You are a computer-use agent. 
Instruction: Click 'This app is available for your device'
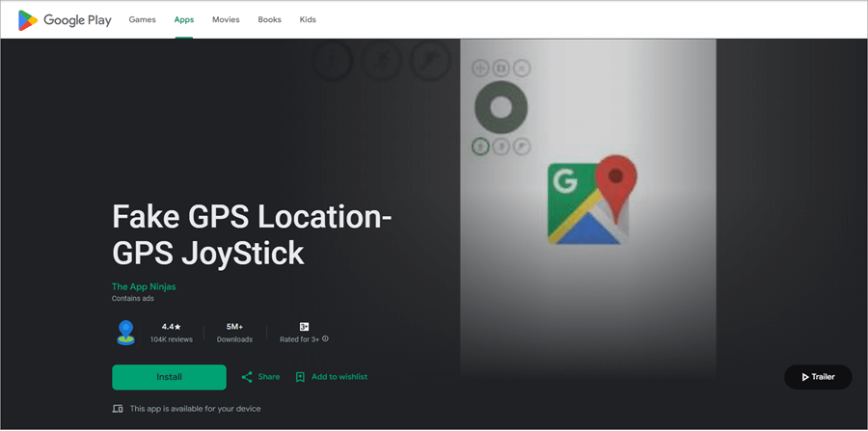[196, 409]
